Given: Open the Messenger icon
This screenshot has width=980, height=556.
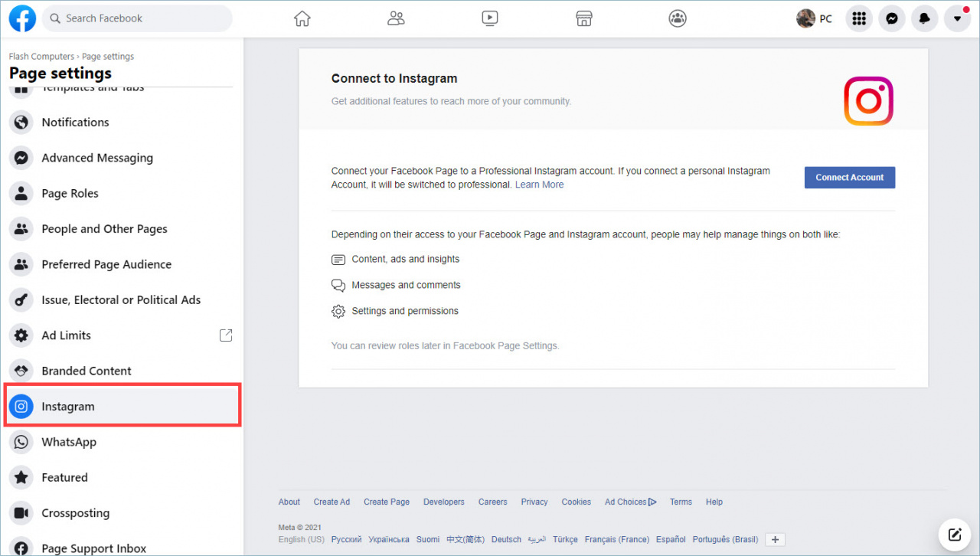Looking at the screenshot, I should click(892, 18).
